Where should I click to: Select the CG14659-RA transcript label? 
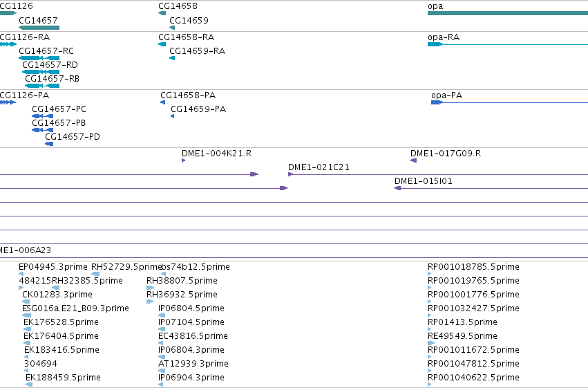click(197, 51)
